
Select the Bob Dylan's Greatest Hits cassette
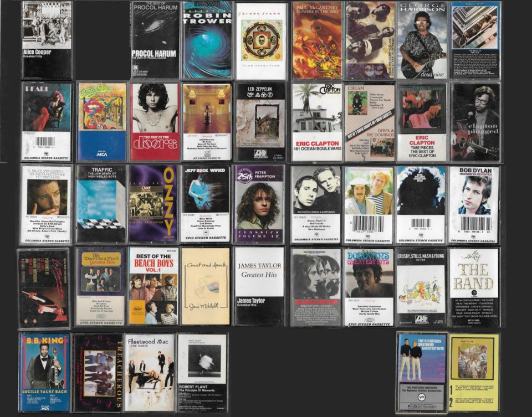[x=421, y=204]
